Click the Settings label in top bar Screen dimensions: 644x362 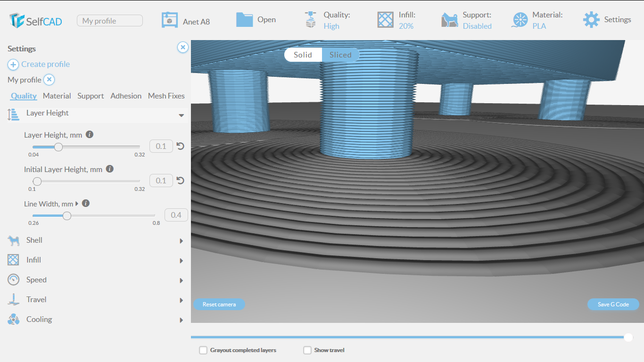point(618,20)
